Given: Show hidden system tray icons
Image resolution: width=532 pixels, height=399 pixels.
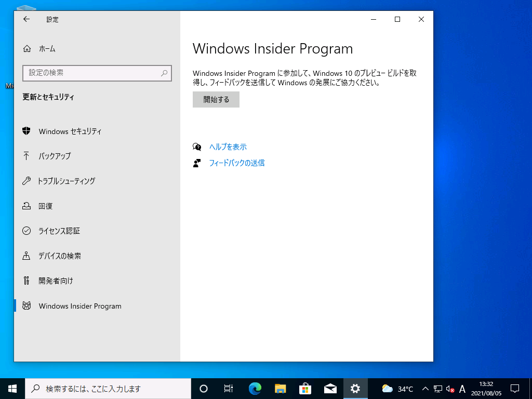Looking at the screenshot, I should click(x=425, y=389).
